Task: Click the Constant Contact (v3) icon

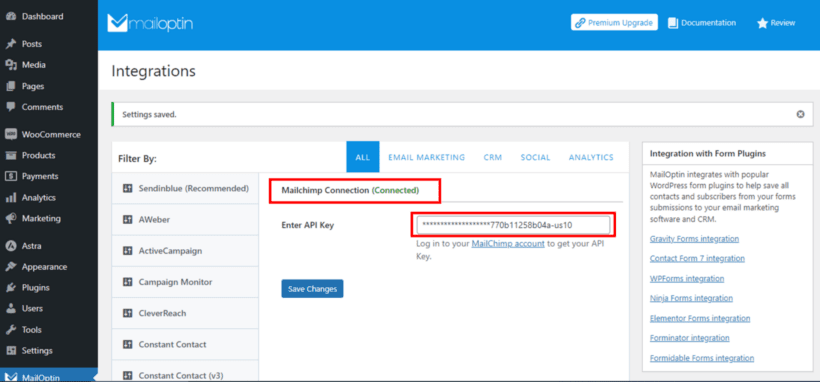Action: click(x=127, y=376)
